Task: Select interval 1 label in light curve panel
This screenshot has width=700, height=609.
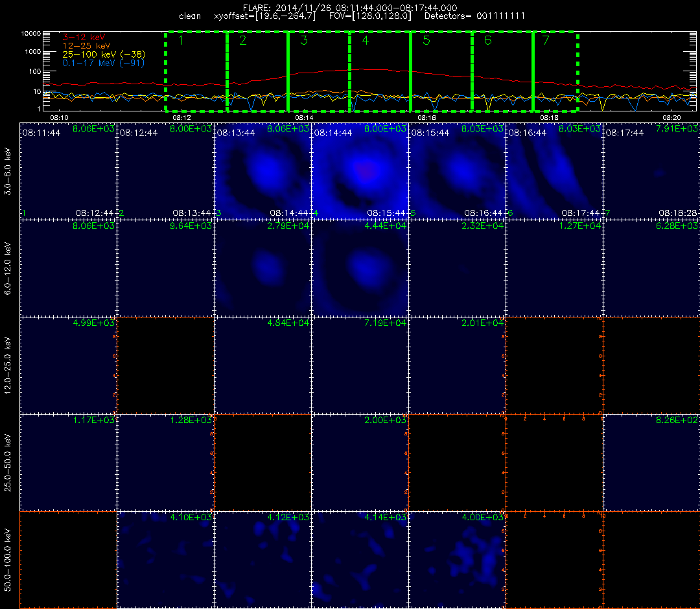Action: coord(181,40)
